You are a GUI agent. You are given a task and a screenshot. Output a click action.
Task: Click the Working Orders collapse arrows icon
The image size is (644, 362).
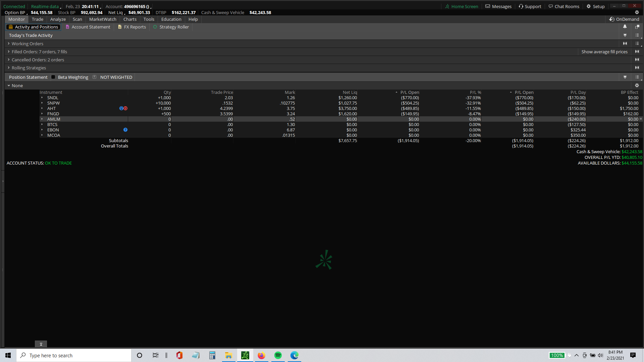[625, 44]
